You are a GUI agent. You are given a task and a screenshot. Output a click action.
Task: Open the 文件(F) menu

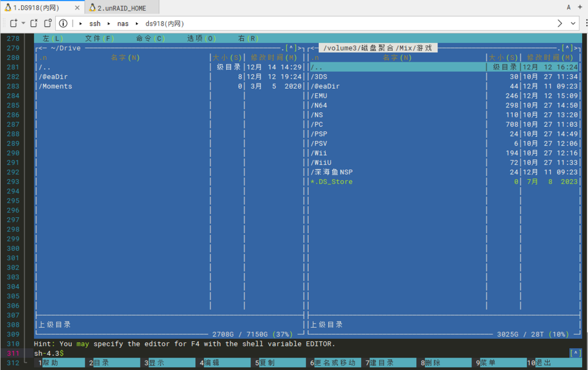99,38
